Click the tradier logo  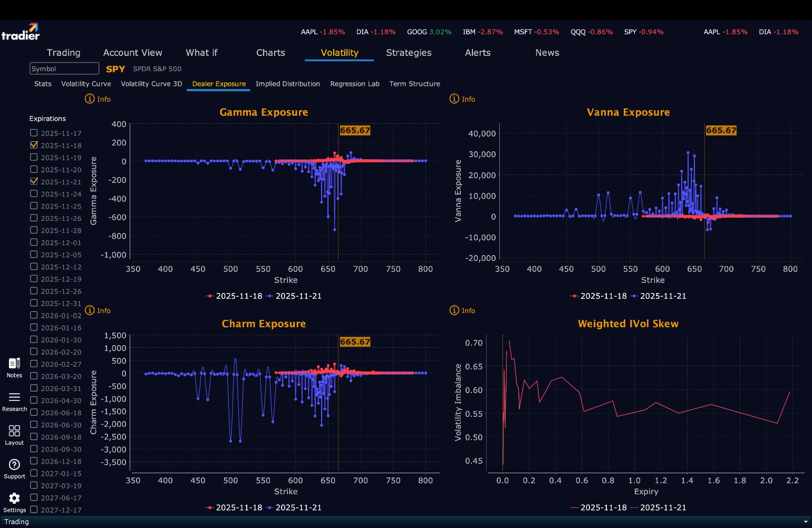(x=21, y=32)
